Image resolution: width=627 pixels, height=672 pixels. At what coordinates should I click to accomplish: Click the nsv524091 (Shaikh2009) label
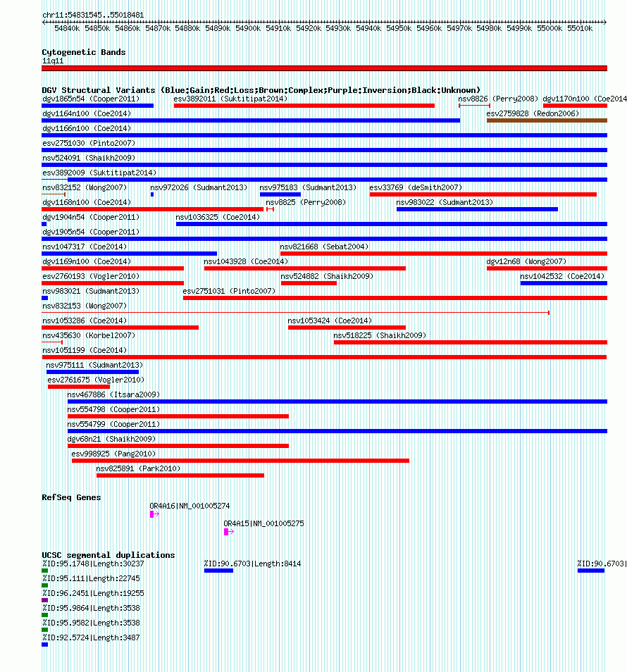tap(89, 158)
